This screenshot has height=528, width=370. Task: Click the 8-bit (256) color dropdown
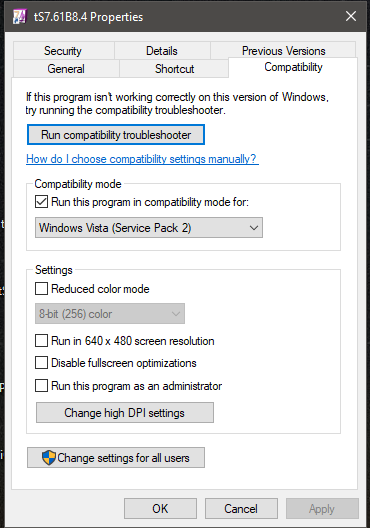point(110,314)
